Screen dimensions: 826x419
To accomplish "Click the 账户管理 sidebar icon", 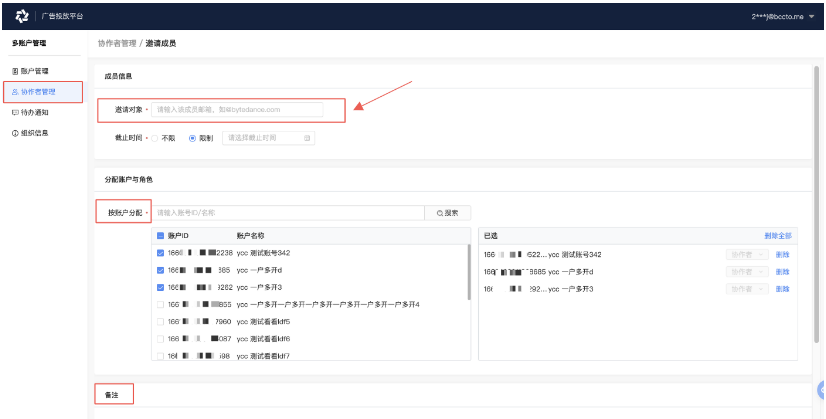I will click(x=14, y=71).
